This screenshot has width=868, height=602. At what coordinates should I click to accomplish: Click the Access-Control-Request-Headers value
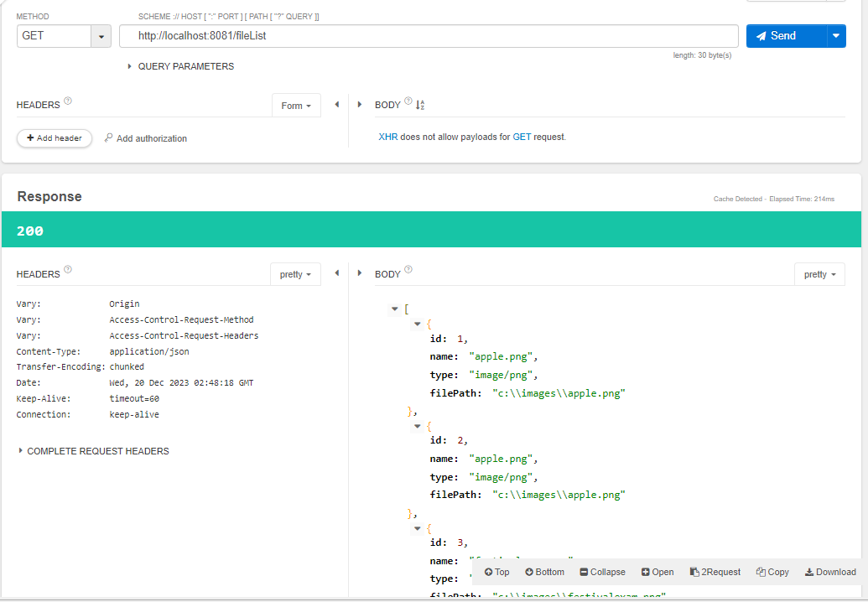(184, 336)
